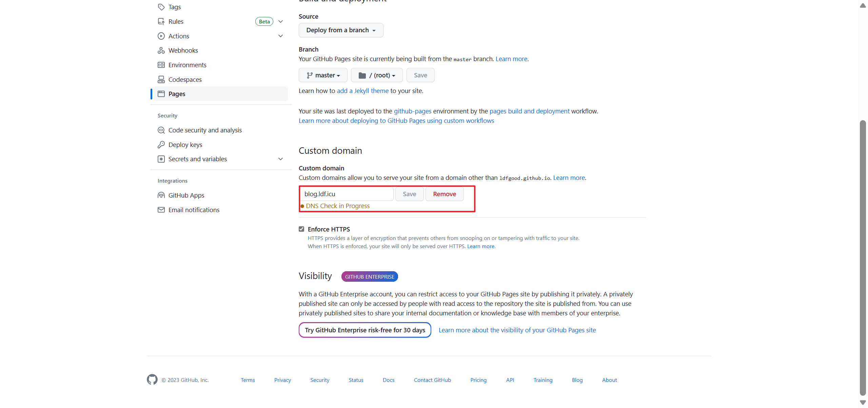The image size is (868, 408).
Task: Open the Terms footer link
Action: 248,380
